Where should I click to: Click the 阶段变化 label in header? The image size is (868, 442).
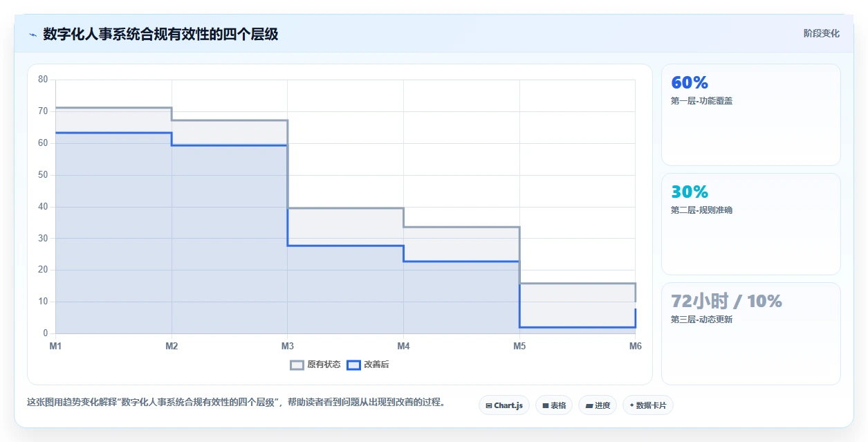pyautogui.click(x=822, y=33)
